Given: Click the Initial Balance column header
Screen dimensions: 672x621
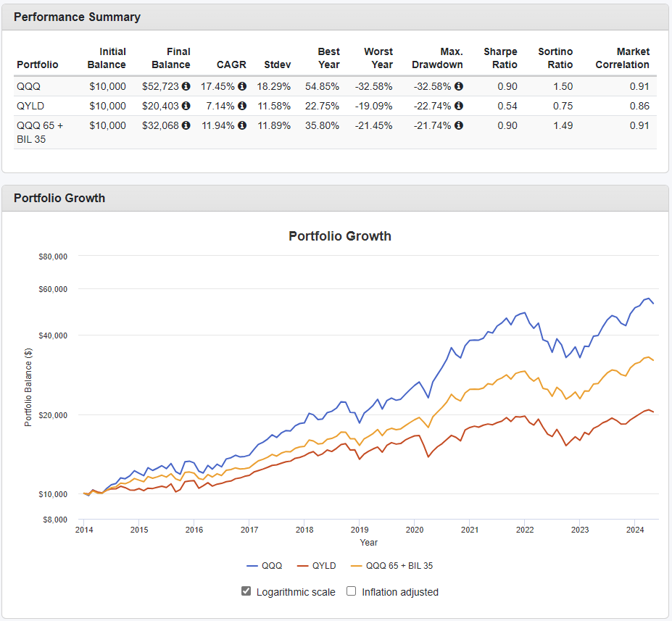Looking at the screenshot, I should tap(107, 58).
